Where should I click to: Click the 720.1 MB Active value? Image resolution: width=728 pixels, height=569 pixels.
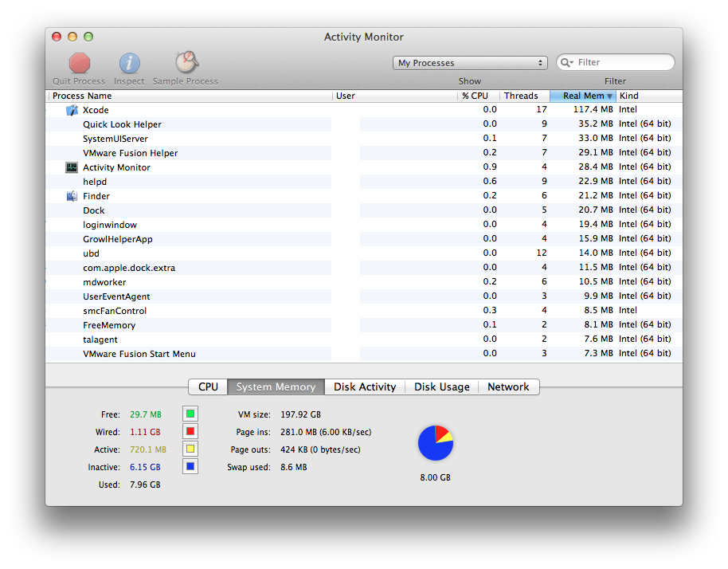(148, 449)
